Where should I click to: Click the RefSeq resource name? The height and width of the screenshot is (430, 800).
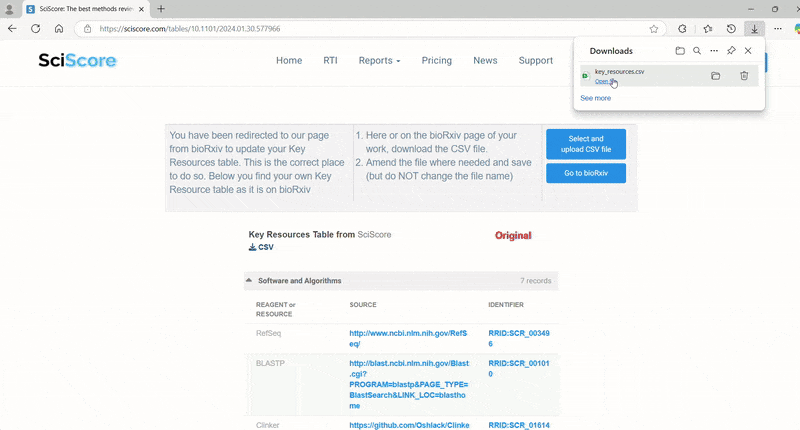[268, 333]
